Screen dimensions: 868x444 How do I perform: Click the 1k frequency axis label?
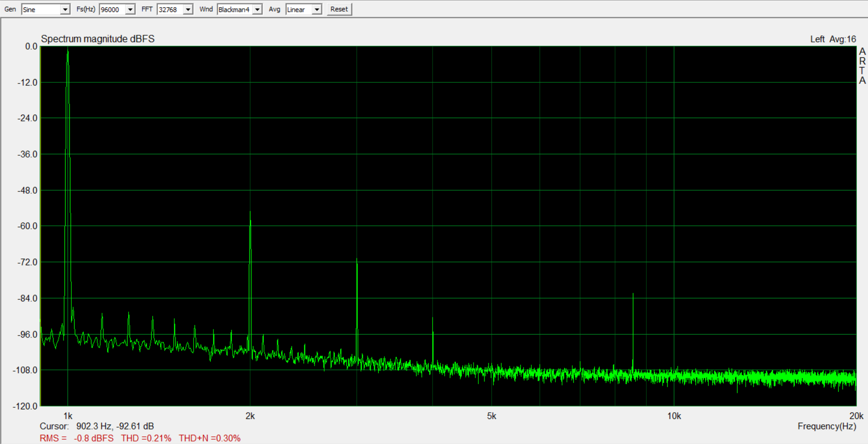(68, 416)
